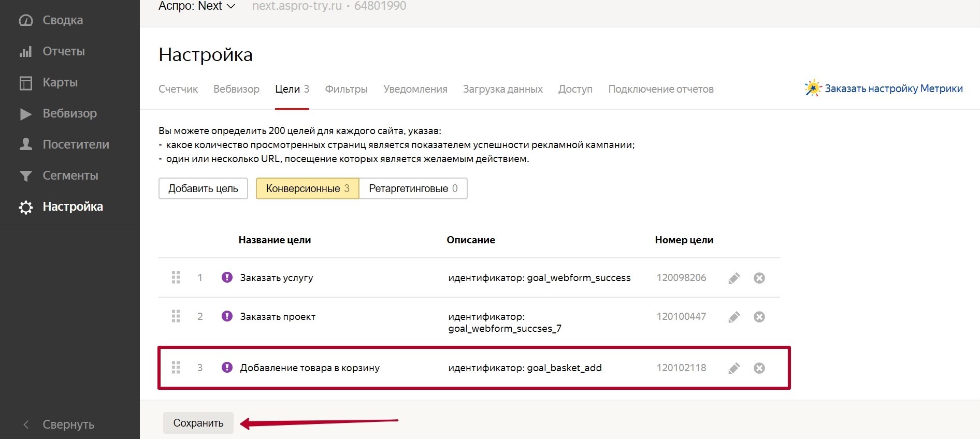Open Вебвизор in the sidebar

tap(69, 113)
